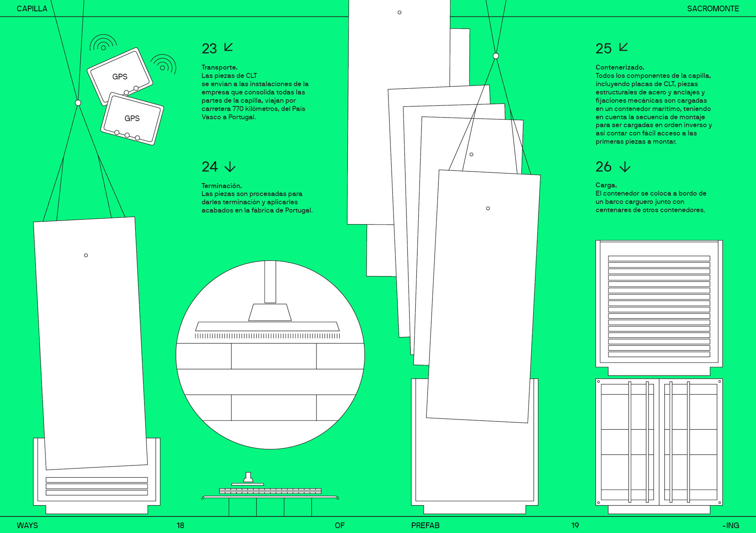The width and height of the screenshot is (756, 533).
Task: Click the diagonal arrow next to 23
Action: coord(229,47)
